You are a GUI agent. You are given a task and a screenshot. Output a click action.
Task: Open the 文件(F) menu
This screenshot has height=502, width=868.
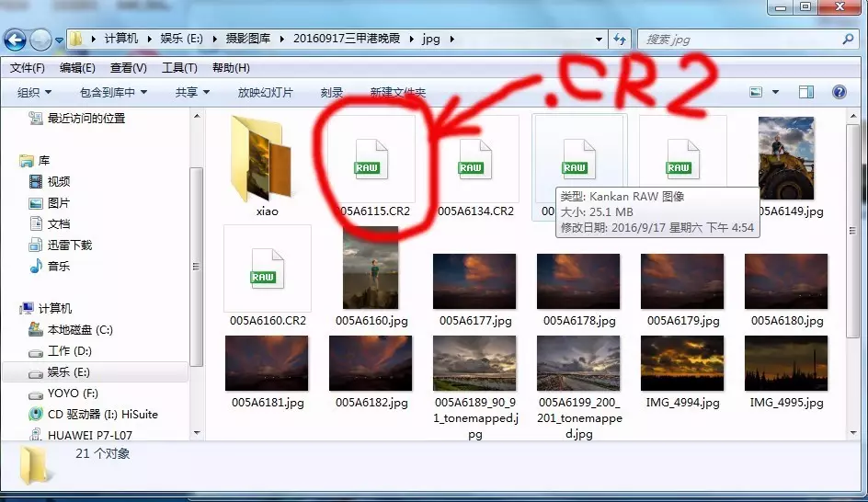coord(28,67)
